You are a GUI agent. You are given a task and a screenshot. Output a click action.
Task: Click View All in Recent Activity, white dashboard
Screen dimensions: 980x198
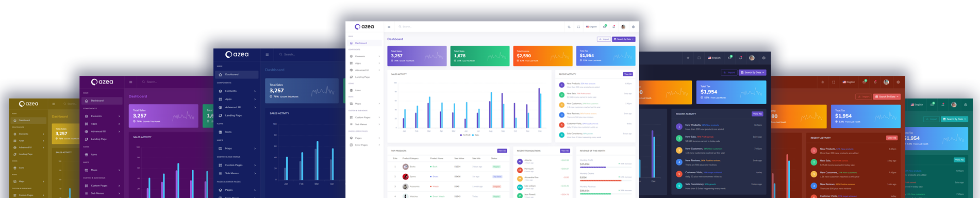point(627,74)
